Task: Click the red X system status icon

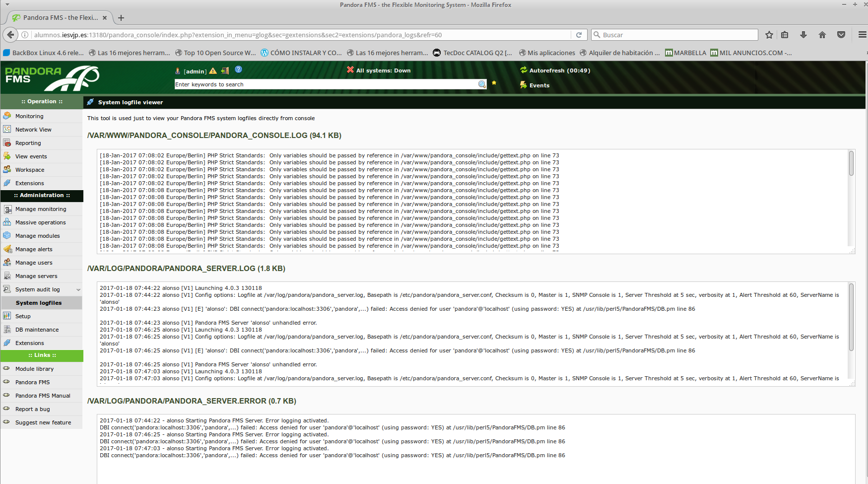Action: point(350,70)
